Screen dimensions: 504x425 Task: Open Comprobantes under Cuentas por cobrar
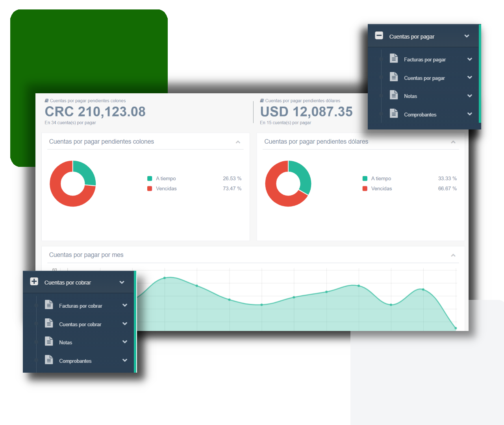pyautogui.click(x=75, y=361)
